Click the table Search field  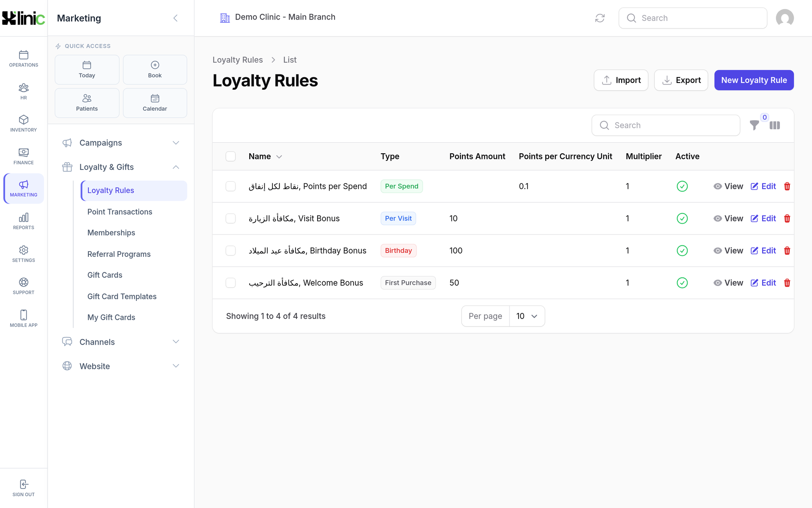tap(666, 125)
